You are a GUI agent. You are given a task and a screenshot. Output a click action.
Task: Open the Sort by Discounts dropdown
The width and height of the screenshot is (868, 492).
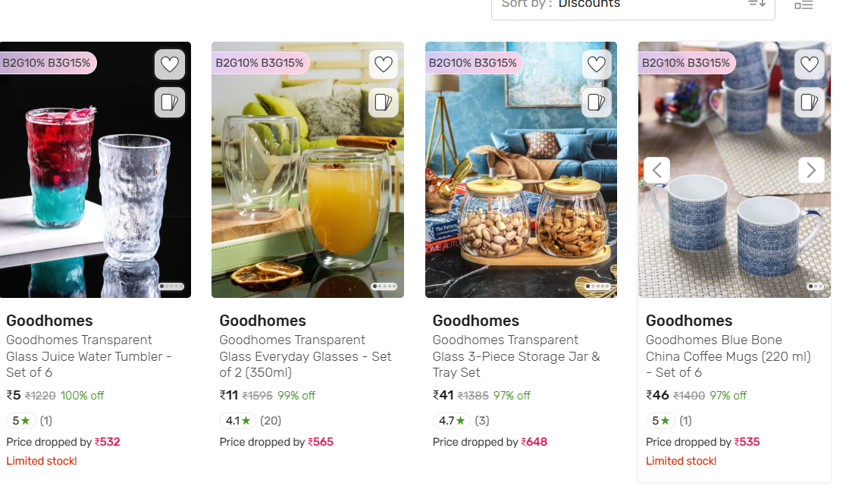pyautogui.click(x=633, y=5)
